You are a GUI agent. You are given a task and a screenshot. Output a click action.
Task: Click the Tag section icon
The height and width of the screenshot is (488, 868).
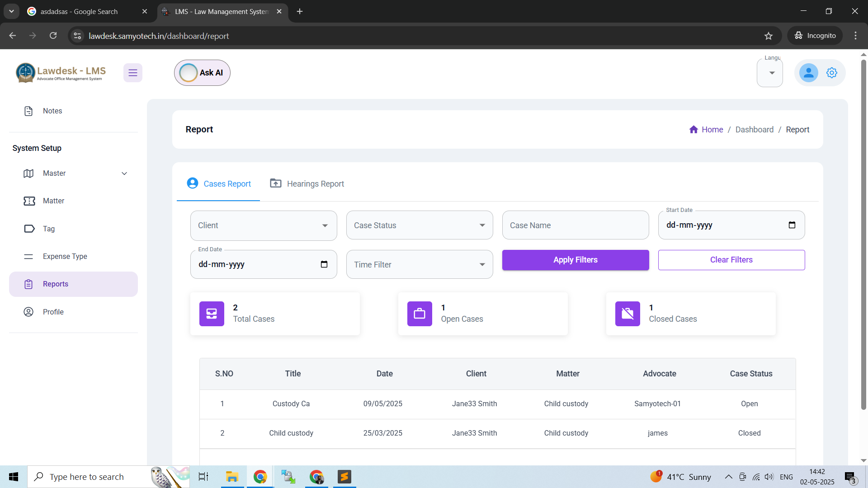(x=28, y=229)
